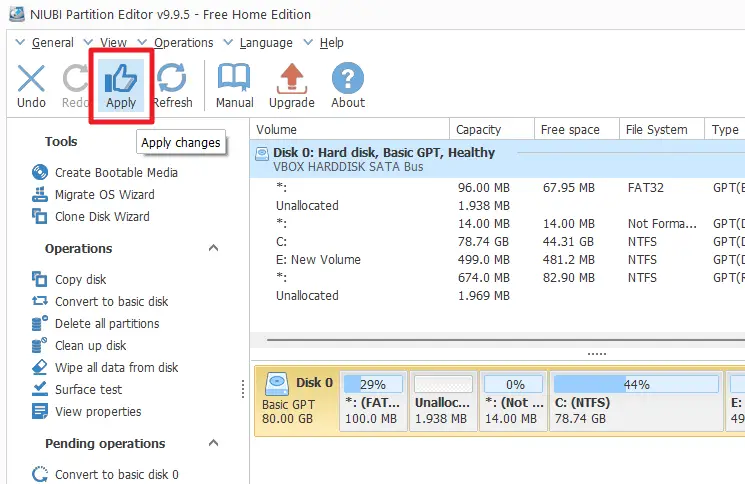The height and width of the screenshot is (484, 745).
Task: Select the 1.969 MB Unallocated row
Action: tap(497, 295)
